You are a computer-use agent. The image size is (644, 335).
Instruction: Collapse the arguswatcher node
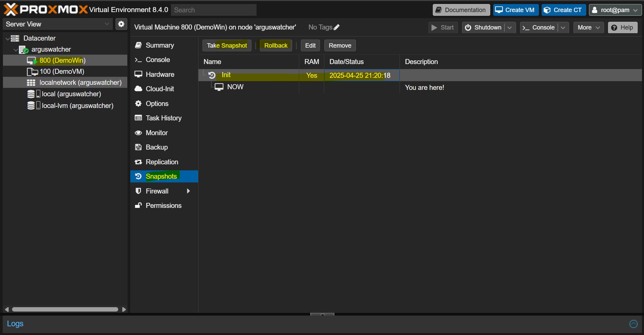pos(15,50)
